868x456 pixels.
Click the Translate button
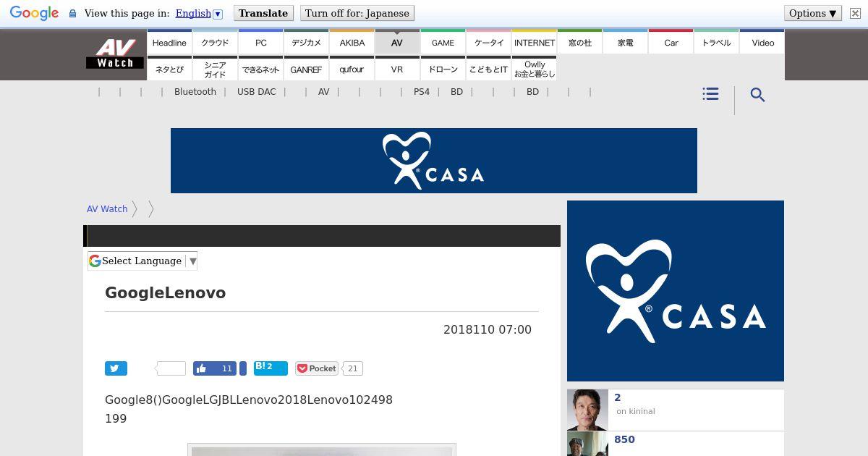[263, 13]
